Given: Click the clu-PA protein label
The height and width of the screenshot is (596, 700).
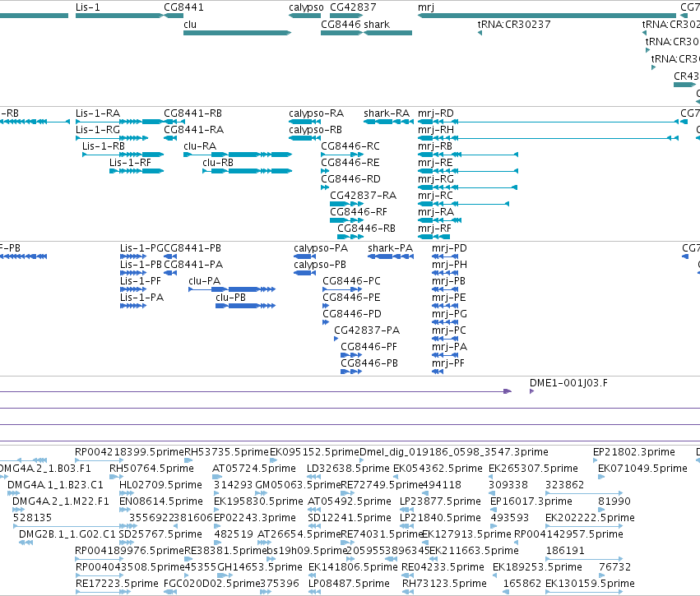Looking at the screenshot, I should click(205, 281).
